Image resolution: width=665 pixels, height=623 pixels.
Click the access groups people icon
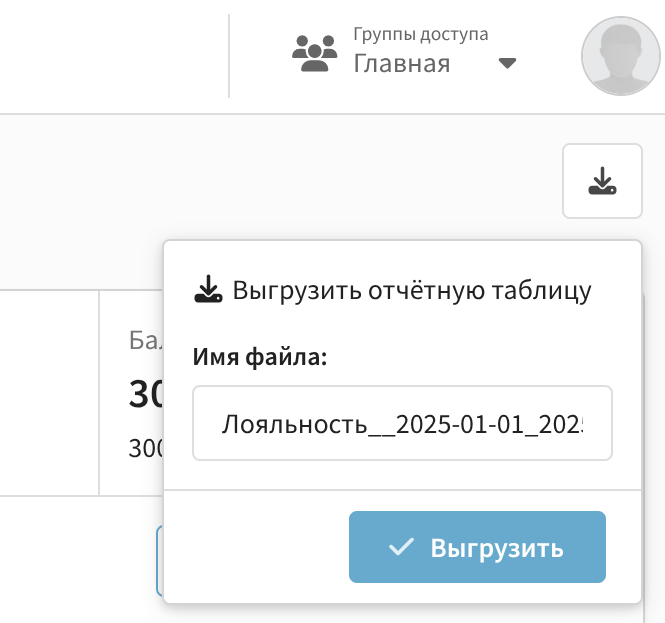tap(314, 53)
